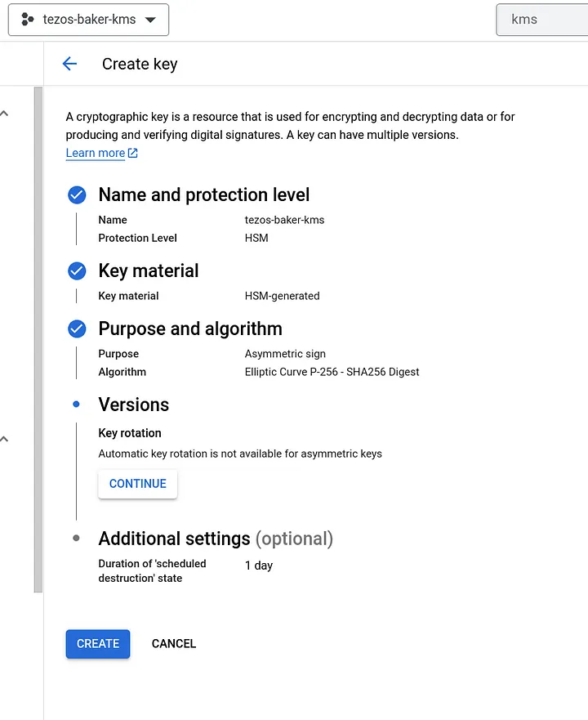Viewport: 588px width, 720px height.
Task: Click the project hexagon icon beside tezos-baker-kms
Action: [27, 20]
